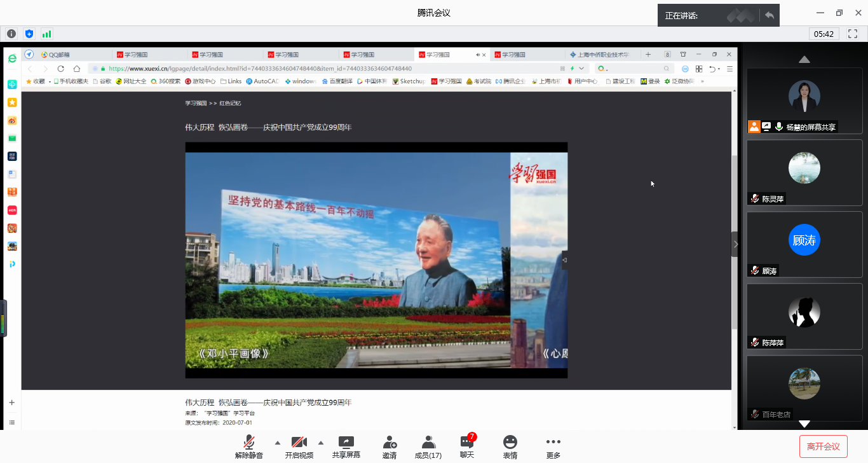Enter full screen mode

coord(853,34)
